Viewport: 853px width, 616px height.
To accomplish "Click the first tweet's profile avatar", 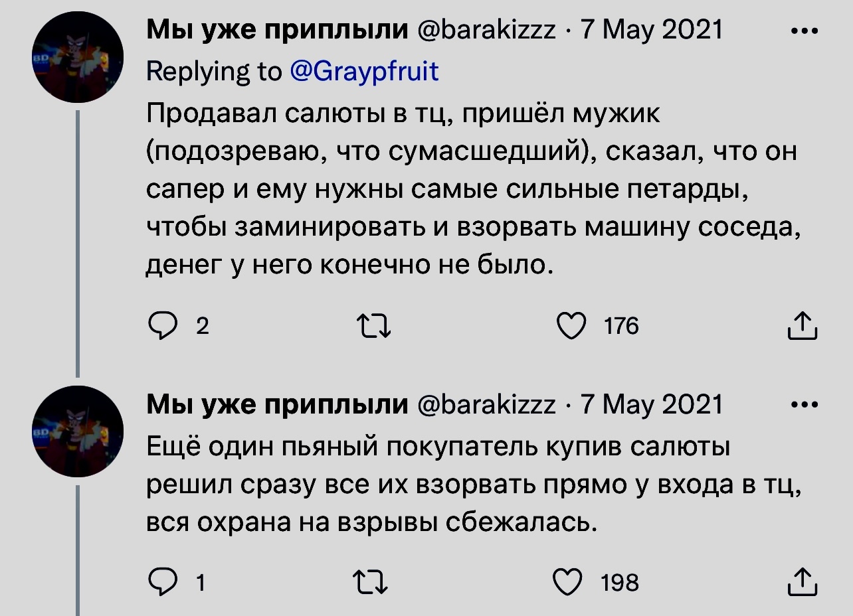I will coord(77,58).
